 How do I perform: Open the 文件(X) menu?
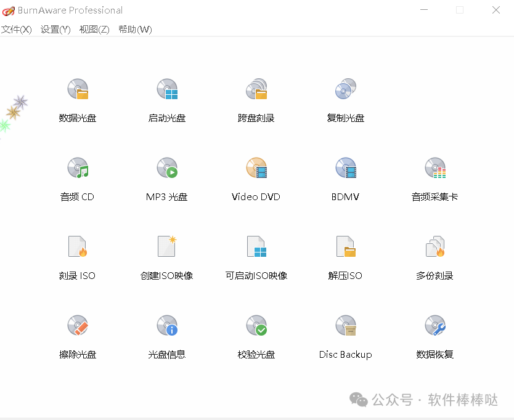coord(16,30)
